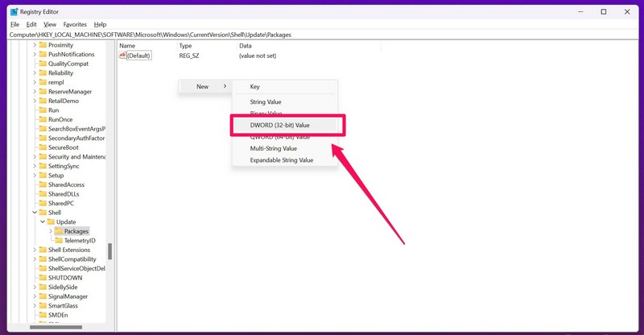The height and width of the screenshot is (335, 644).
Task: Click the SmartGlass folder icon
Action: 43,306
